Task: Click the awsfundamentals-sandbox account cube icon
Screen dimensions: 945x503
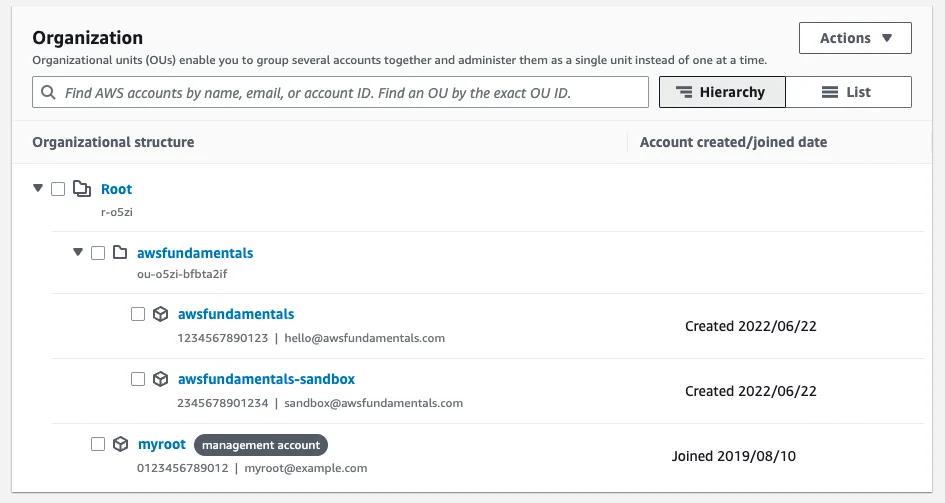Action: (161, 379)
